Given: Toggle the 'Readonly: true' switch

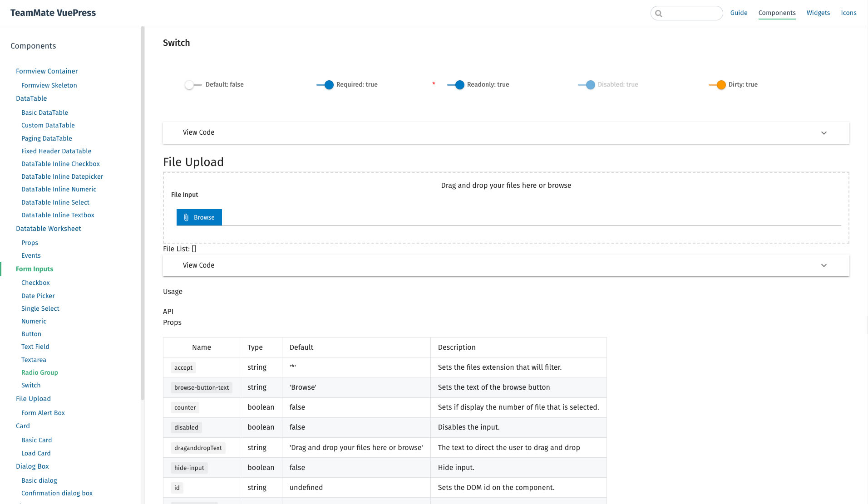Looking at the screenshot, I should click(x=456, y=85).
